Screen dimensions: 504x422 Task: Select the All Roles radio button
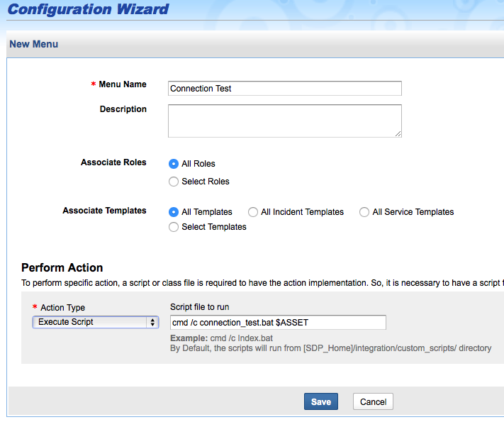(x=174, y=164)
